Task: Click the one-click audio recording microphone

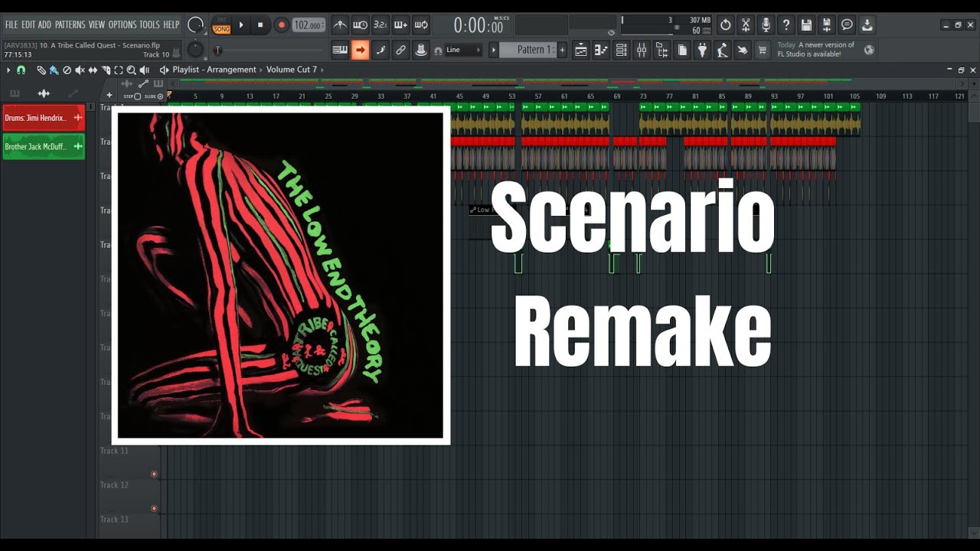Action: (x=766, y=24)
